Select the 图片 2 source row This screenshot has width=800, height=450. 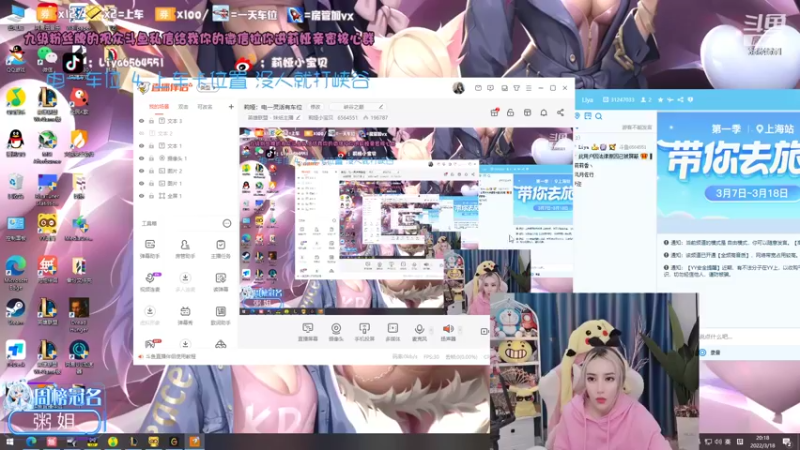click(x=186, y=171)
